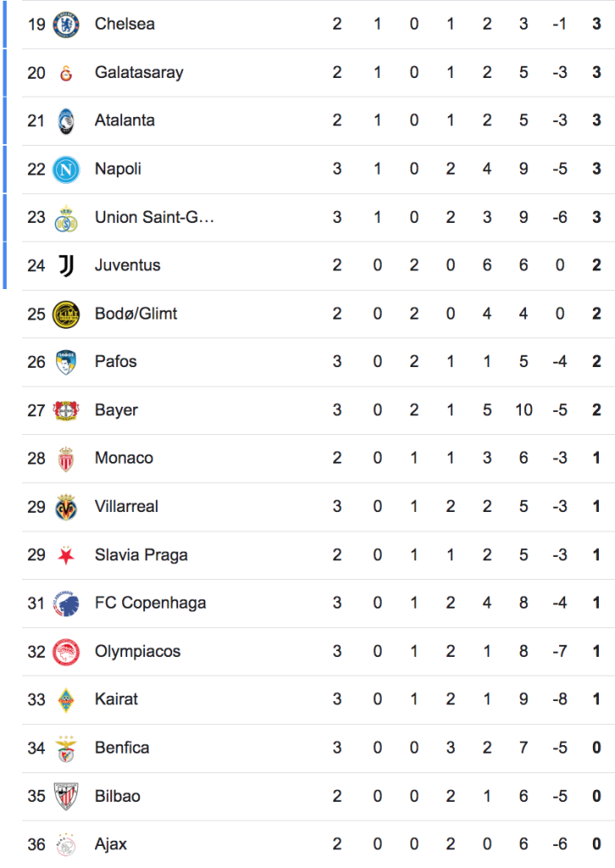Open the Monaco team name link
The height and width of the screenshot is (868, 615).
click(124, 459)
